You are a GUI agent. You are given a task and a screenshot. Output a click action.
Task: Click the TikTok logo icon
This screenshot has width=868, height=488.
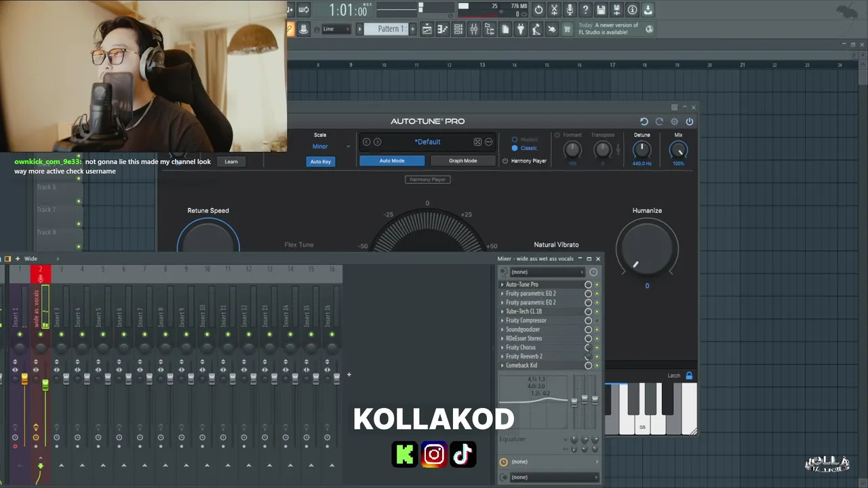coord(462,454)
